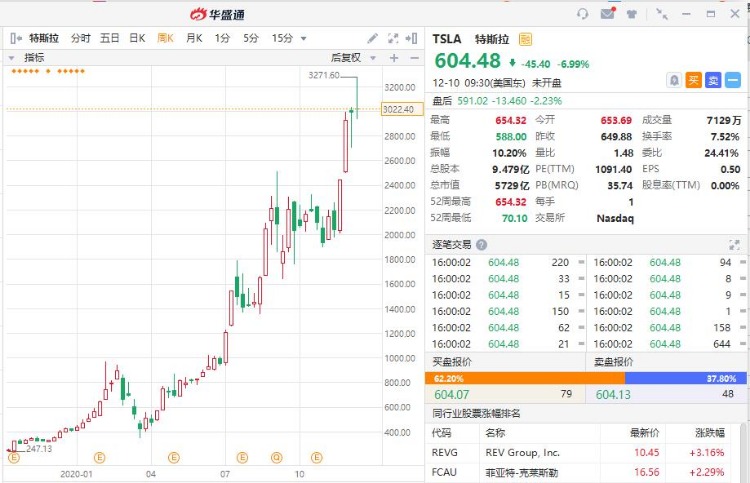Open the mail messages icon
Viewport: 750px width, 483px height.
607,13
